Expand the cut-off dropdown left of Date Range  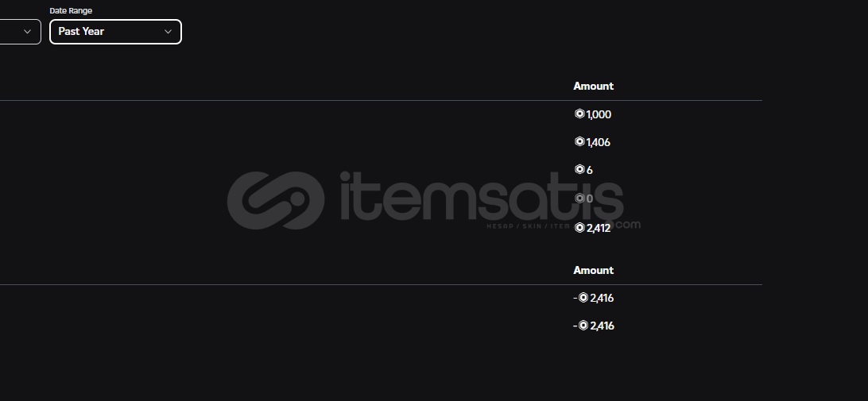pyautogui.click(x=20, y=32)
